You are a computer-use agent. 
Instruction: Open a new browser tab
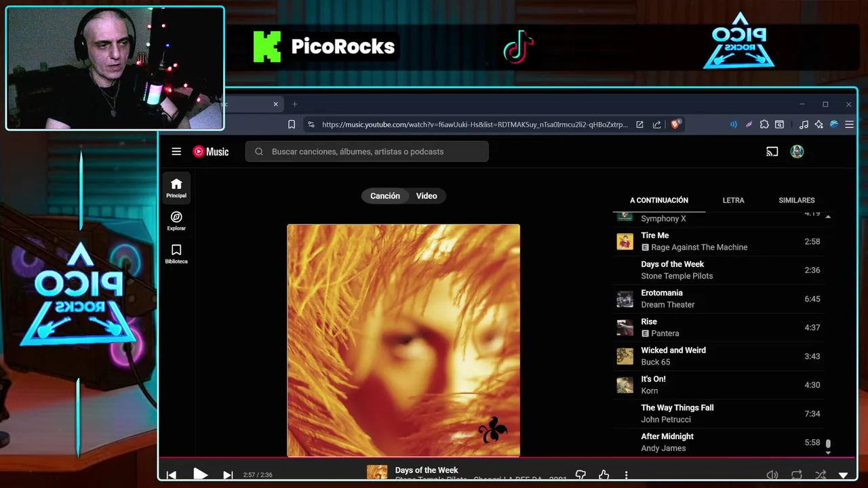coord(294,104)
